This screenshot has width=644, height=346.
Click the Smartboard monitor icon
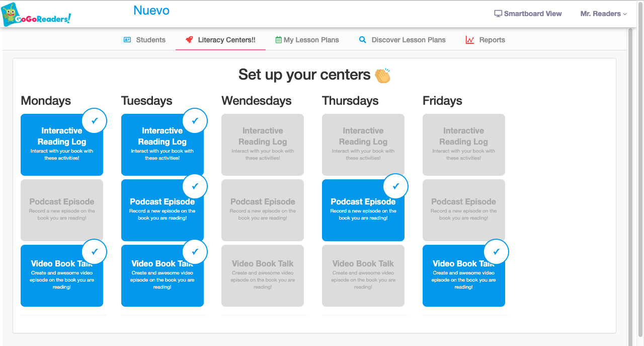498,14
